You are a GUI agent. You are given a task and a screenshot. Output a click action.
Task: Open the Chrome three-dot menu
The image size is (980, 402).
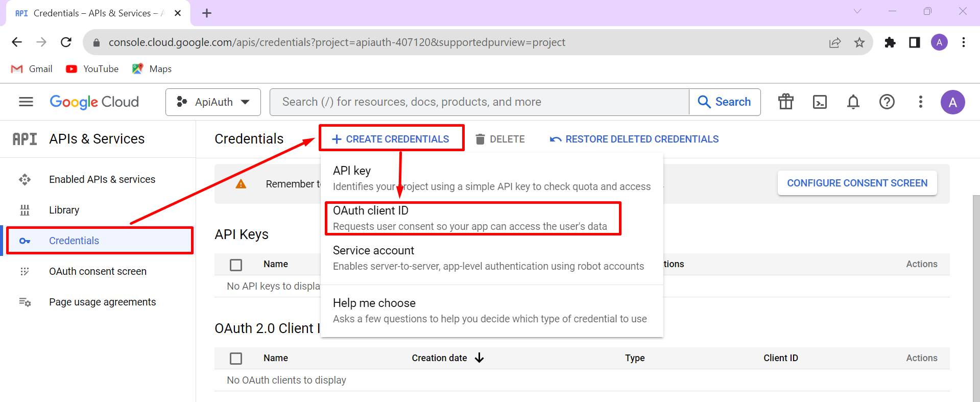click(964, 42)
